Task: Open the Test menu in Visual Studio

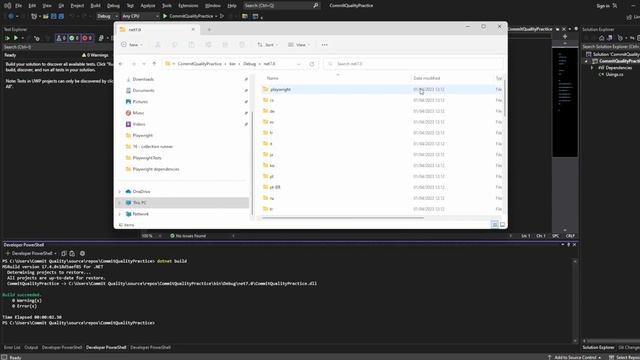Action: click(130, 6)
